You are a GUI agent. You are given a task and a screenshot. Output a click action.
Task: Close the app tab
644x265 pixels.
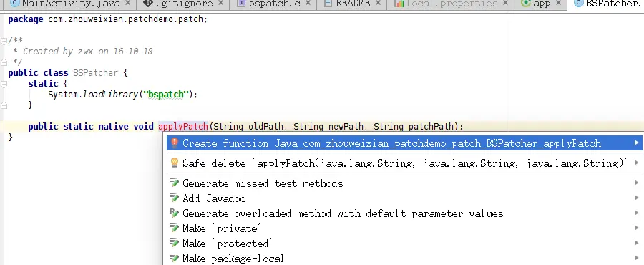(558, 4)
